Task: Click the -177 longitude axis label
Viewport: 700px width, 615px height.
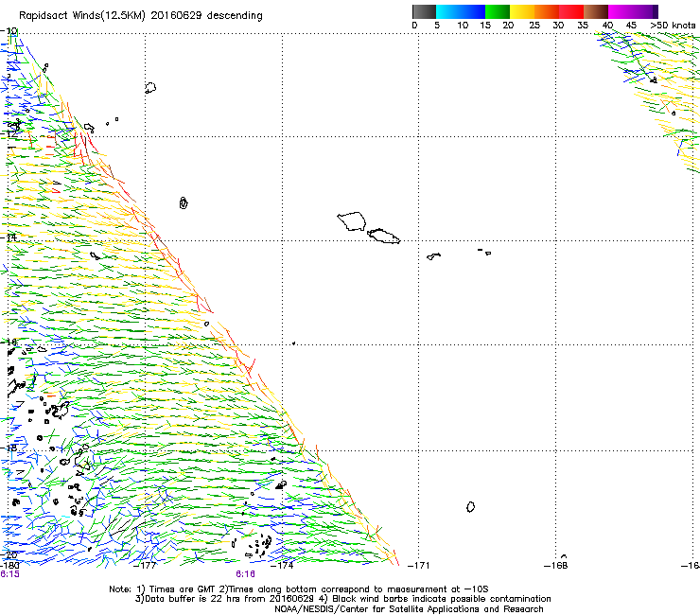Action: click(x=146, y=566)
